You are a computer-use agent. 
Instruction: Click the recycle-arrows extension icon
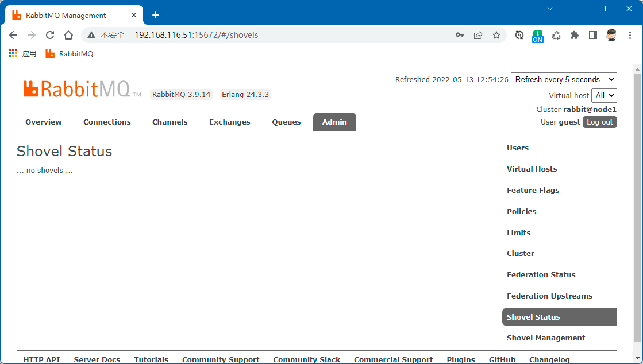coord(556,35)
